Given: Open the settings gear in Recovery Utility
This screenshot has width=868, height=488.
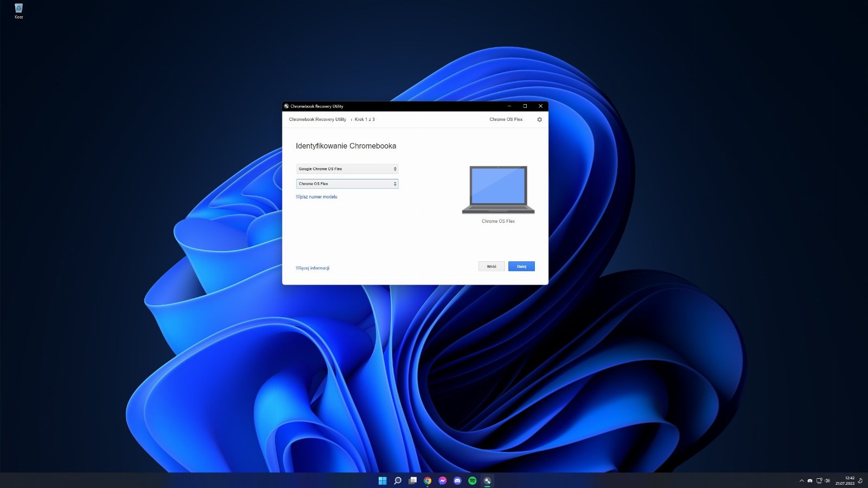Looking at the screenshot, I should [539, 119].
